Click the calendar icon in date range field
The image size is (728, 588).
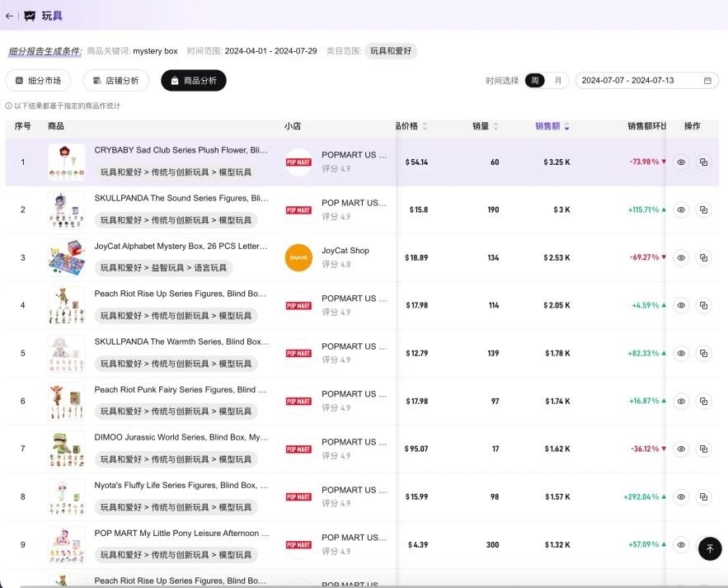tap(707, 81)
